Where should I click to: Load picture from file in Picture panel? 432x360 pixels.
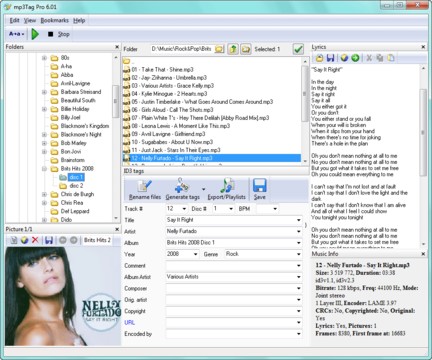pos(14,240)
